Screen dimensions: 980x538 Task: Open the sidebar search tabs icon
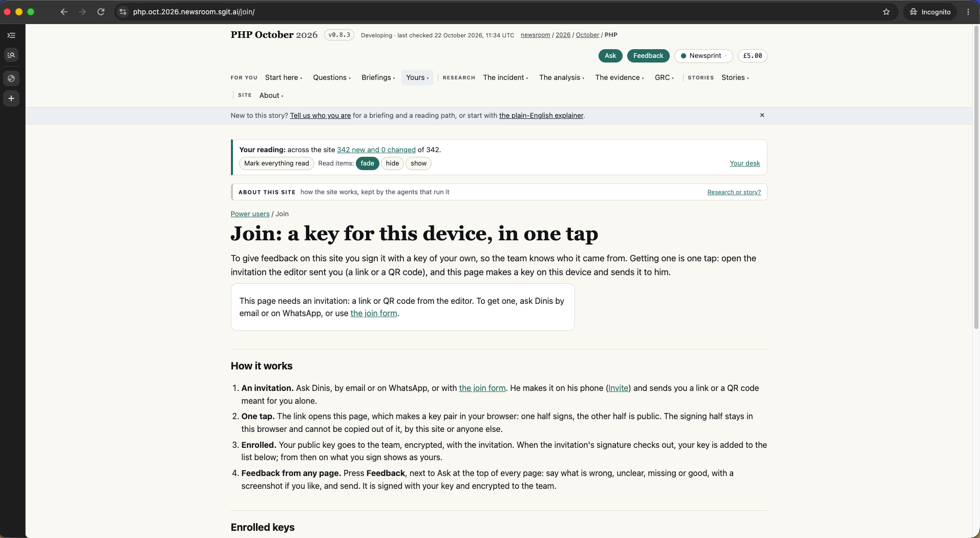[11, 55]
